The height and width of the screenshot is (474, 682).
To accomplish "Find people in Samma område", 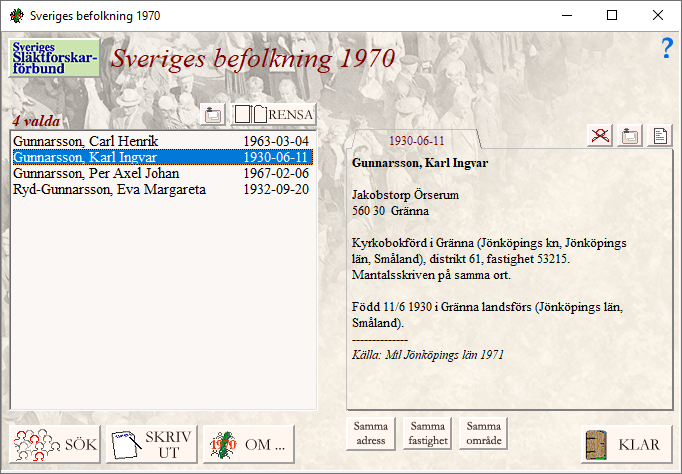I will [484, 434].
